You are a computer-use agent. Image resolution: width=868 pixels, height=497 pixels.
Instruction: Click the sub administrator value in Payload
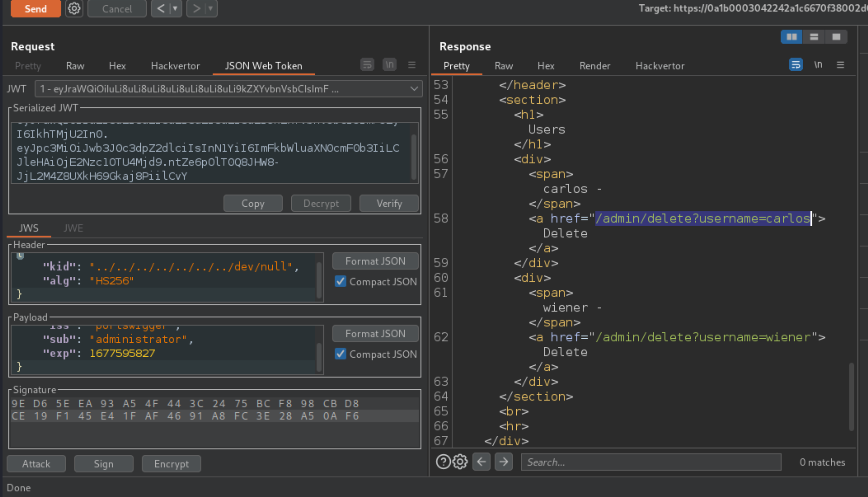(138, 339)
